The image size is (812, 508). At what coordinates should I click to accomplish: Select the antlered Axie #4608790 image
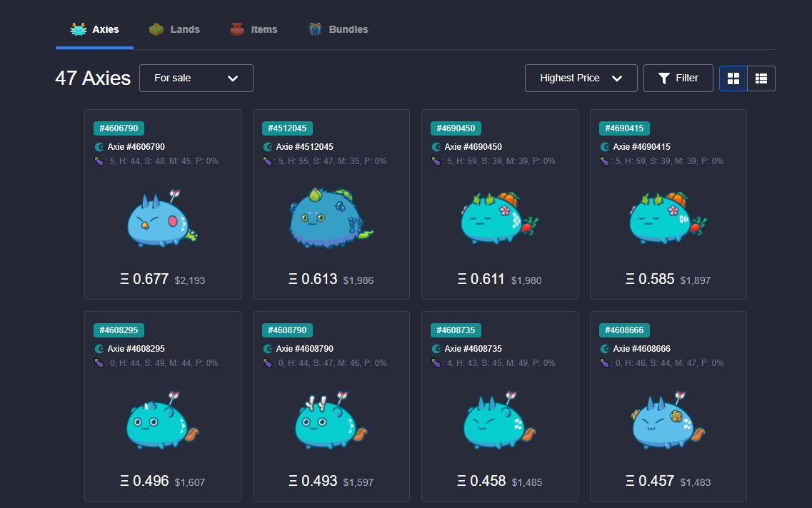[331, 420]
